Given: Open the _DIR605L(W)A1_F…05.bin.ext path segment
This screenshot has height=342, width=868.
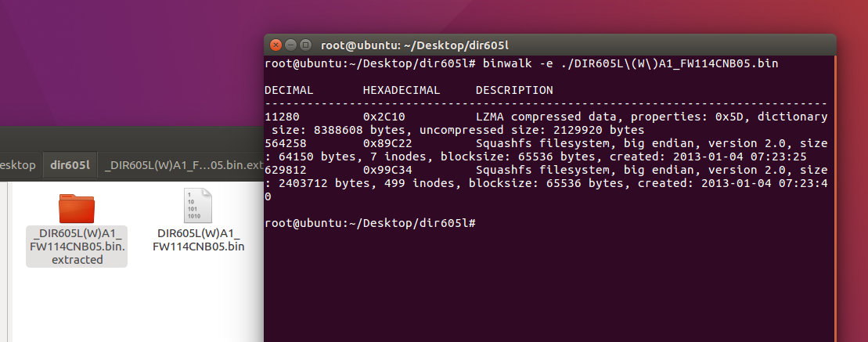Looking at the screenshot, I should 182,165.
